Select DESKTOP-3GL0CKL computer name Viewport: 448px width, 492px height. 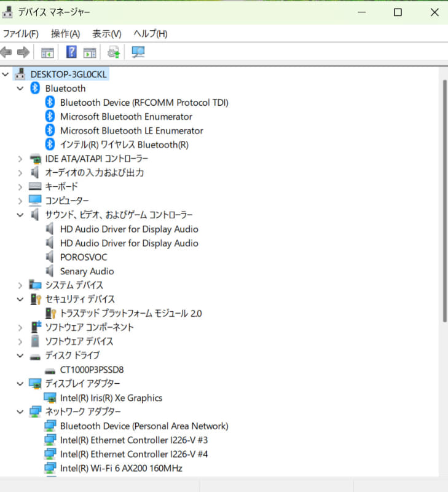pyautogui.click(x=69, y=74)
